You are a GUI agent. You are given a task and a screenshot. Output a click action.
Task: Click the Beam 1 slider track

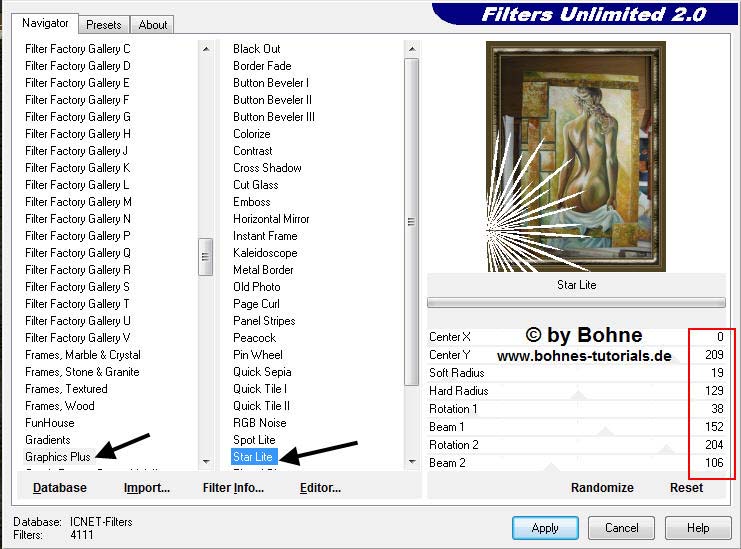point(580,427)
